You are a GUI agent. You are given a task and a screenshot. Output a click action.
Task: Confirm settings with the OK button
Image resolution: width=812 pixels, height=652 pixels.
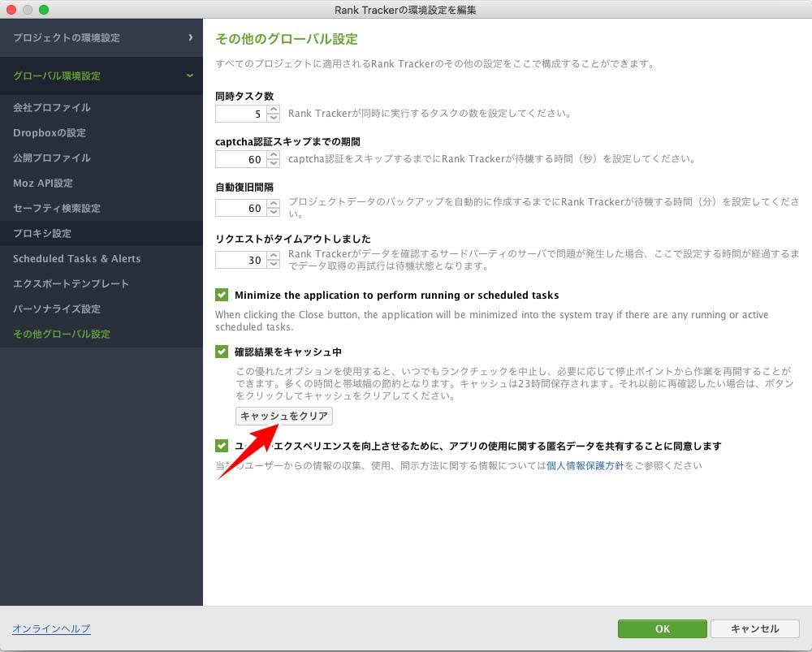pyautogui.click(x=663, y=628)
